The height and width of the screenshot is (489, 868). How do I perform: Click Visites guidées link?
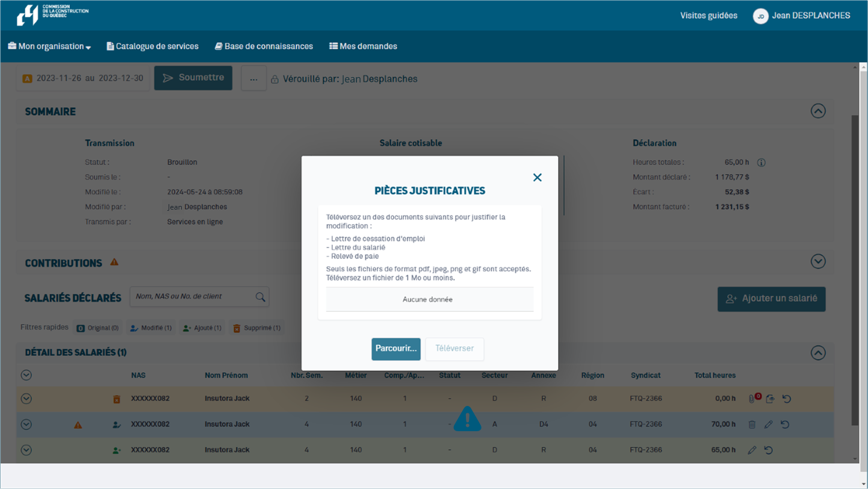point(708,16)
